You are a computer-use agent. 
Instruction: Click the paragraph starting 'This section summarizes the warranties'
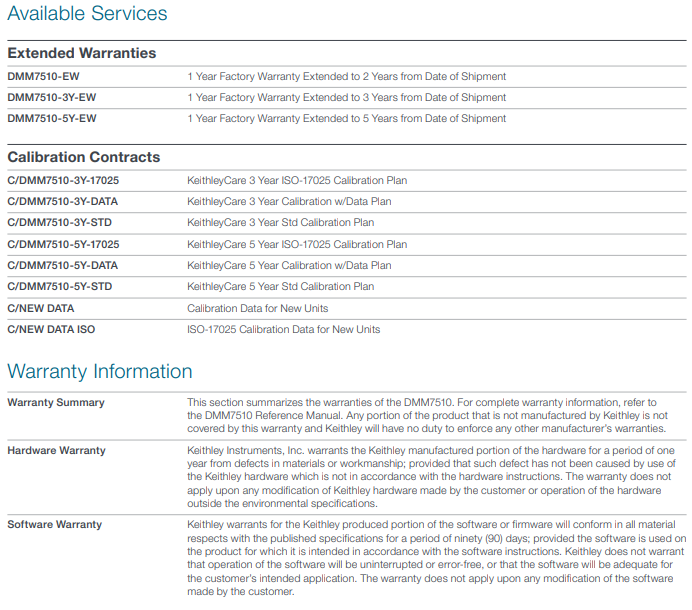coord(427,415)
